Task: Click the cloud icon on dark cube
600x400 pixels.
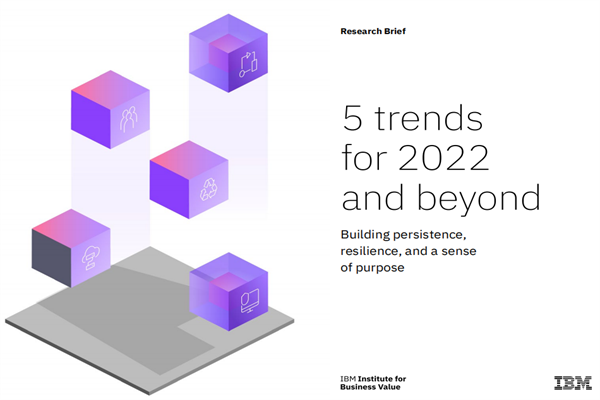Action: [x=91, y=258]
